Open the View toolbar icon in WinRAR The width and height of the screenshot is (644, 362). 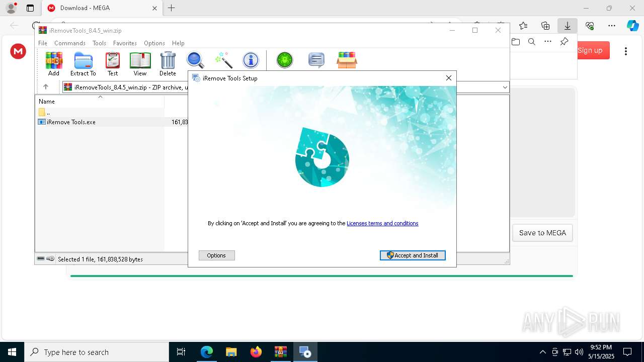pyautogui.click(x=140, y=64)
